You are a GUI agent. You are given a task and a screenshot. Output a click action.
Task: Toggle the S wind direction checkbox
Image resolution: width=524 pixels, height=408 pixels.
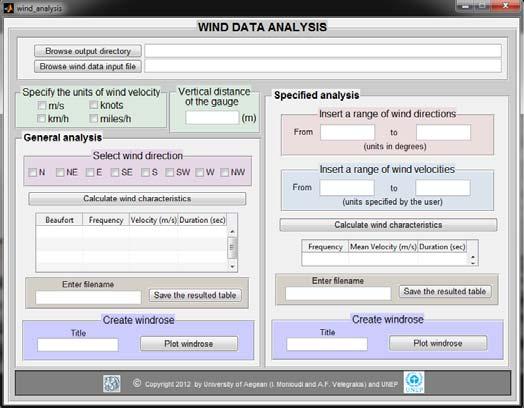pyautogui.click(x=145, y=172)
